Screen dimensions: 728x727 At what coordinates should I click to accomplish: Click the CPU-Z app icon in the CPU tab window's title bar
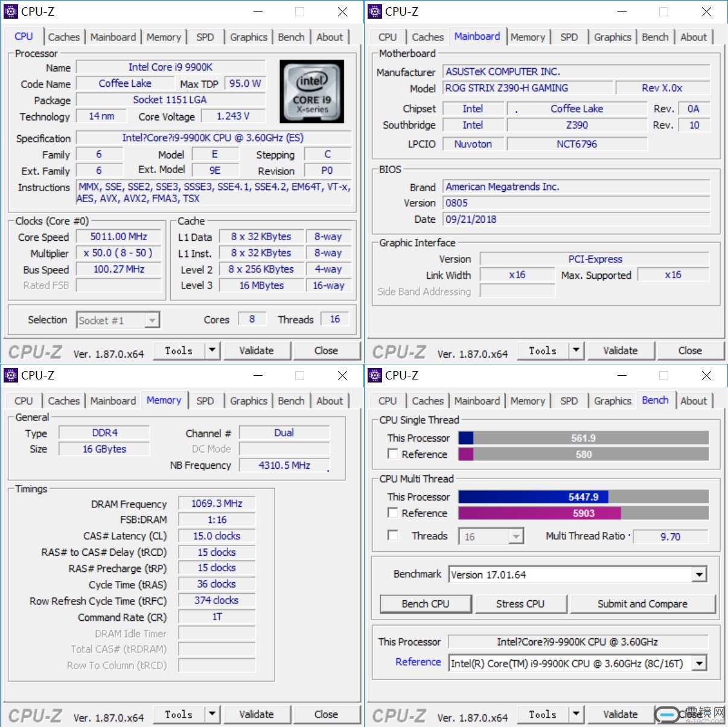point(11,11)
